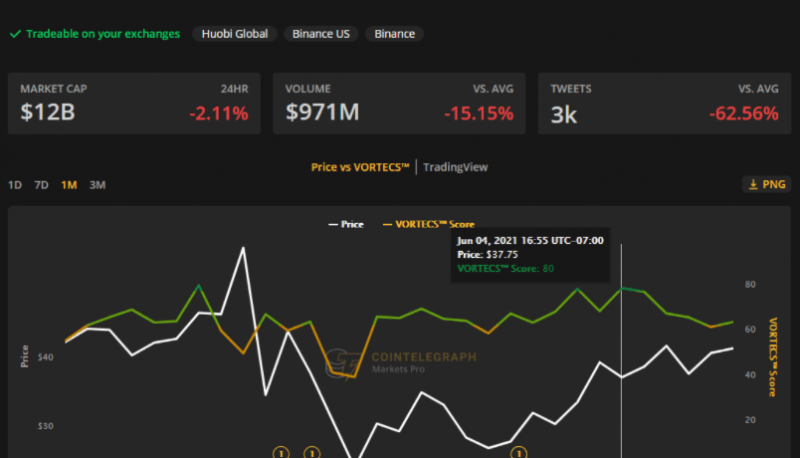Image resolution: width=800 pixels, height=458 pixels.
Task: Click the 20 score axis label
Action: [750, 420]
